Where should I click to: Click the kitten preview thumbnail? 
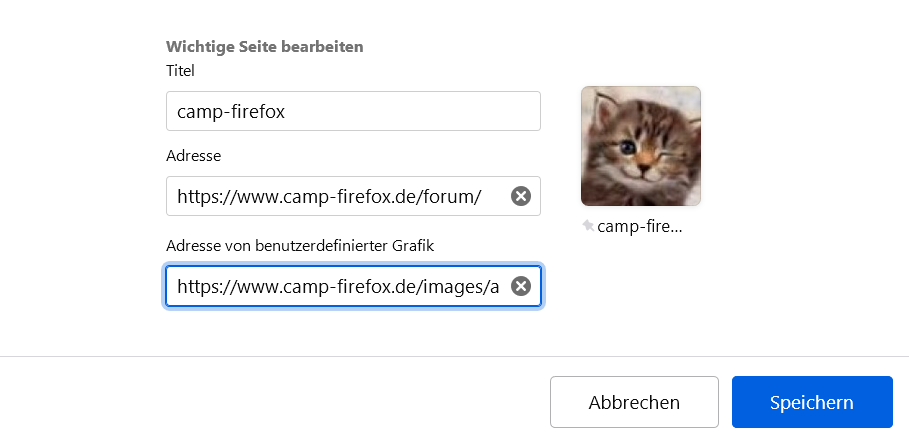click(x=640, y=146)
